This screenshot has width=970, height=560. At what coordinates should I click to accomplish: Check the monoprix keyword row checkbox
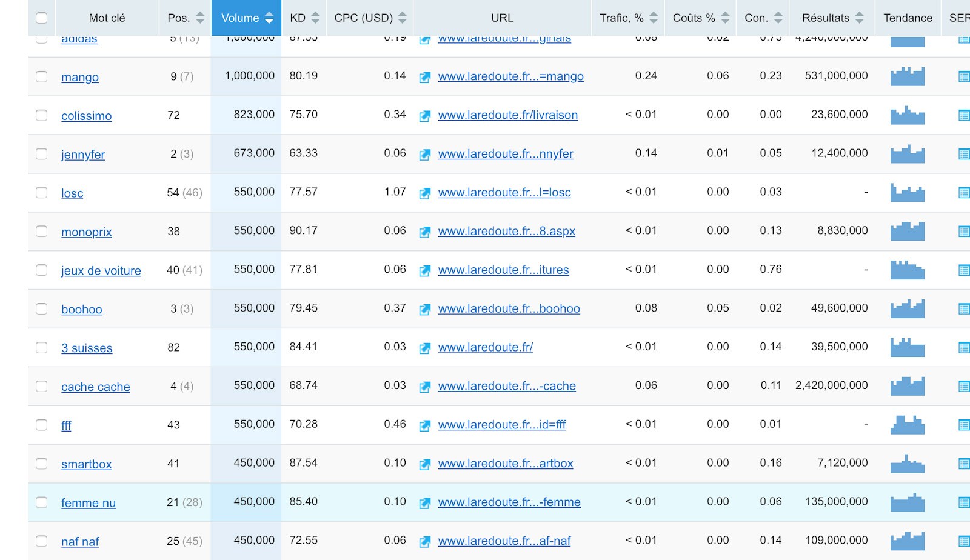(x=42, y=232)
